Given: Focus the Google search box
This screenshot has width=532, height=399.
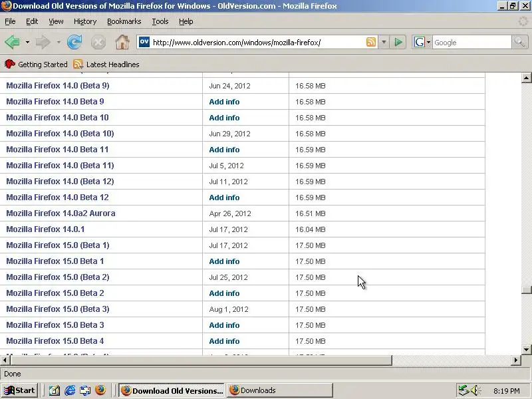Looking at the screenshot, I should click(471, 43).
